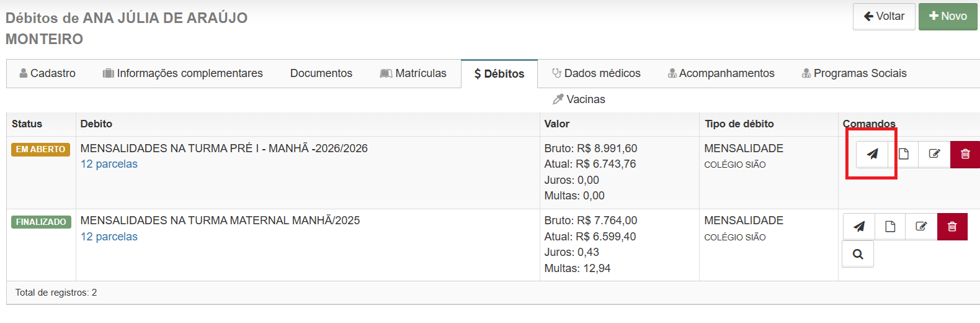Open the Programas Sociais tab
Viewport: 980px width, 323px height.
click(x=854, y=73)
